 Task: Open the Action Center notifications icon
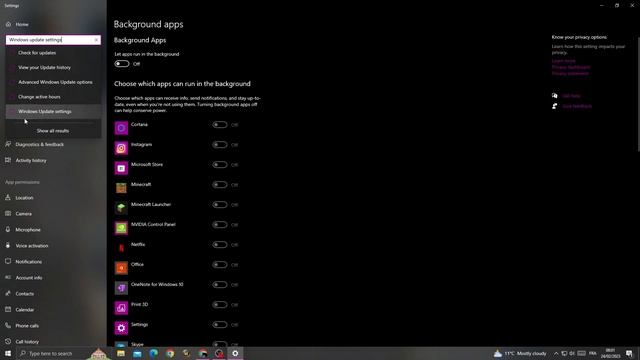(x=629, y=353)
